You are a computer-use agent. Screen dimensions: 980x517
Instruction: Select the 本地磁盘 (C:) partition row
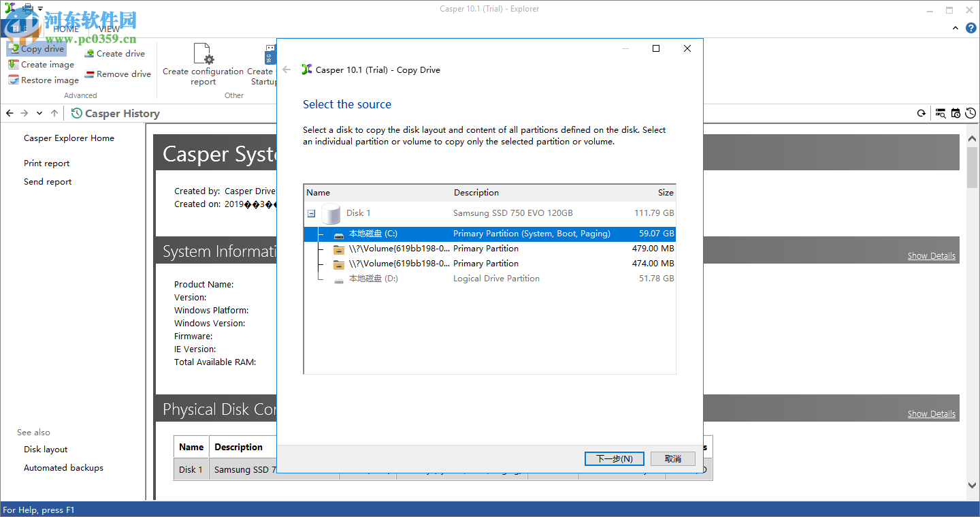[490, 234]
